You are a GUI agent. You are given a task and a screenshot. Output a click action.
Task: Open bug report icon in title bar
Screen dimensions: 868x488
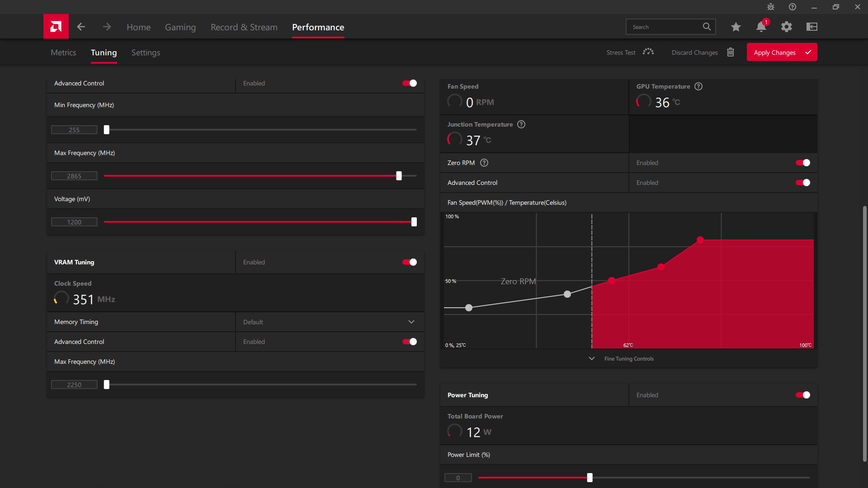pos(771,7)
